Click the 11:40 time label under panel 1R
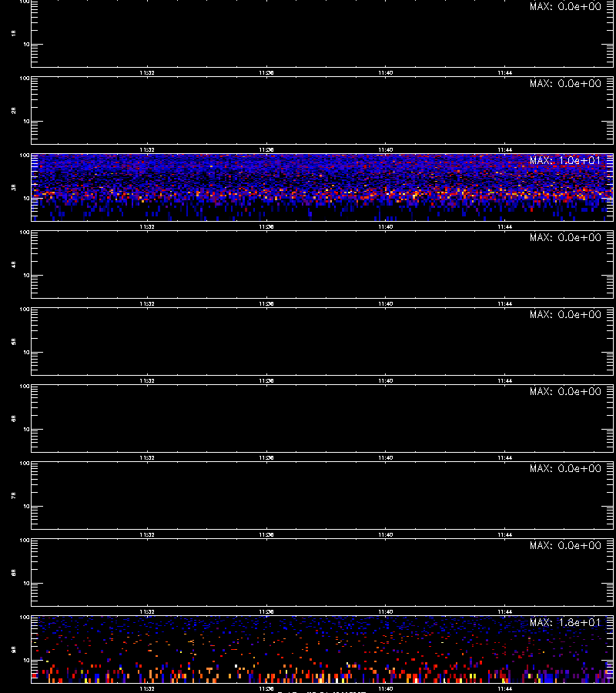Screen dimensions: 616x693 (386, 73)
